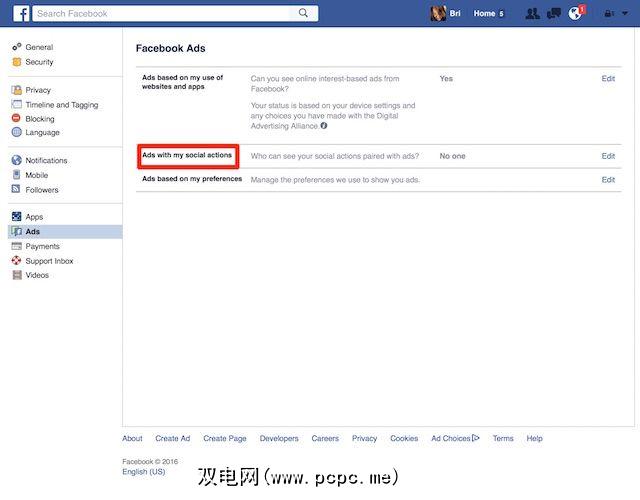Click the info icon after Advertising Alliance

[x=324, y=126]
